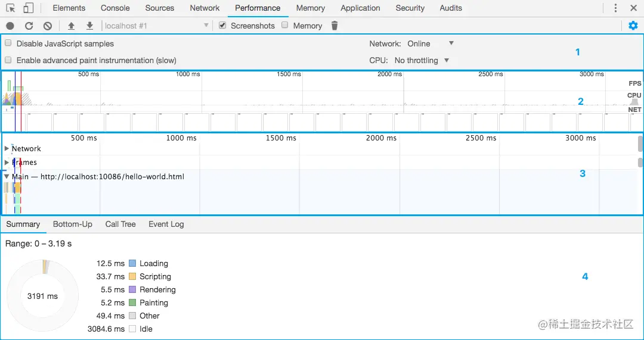This screenshot has width=644, height=340.
Task: Click the 3084.6 ms Idle value
Action: (x=106, y=329)
